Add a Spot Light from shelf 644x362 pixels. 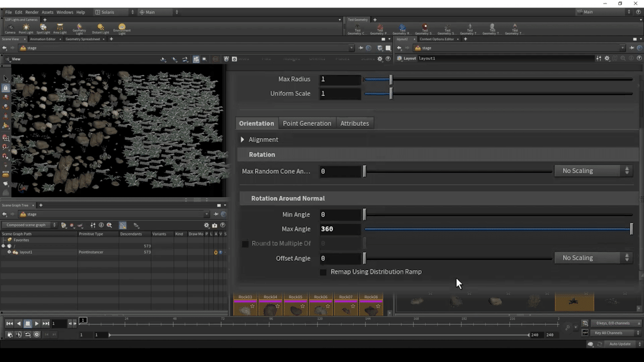tap(43, 28)
